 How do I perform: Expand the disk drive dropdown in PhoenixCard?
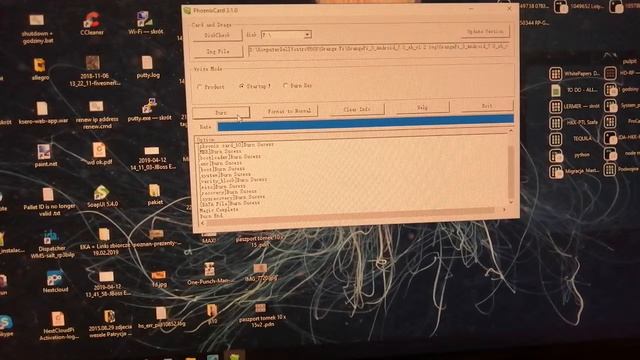click(307, 35)
